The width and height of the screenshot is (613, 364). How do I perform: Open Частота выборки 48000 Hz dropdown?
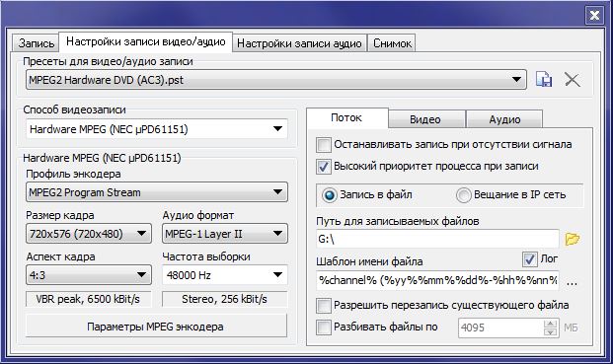coord(225,275)
